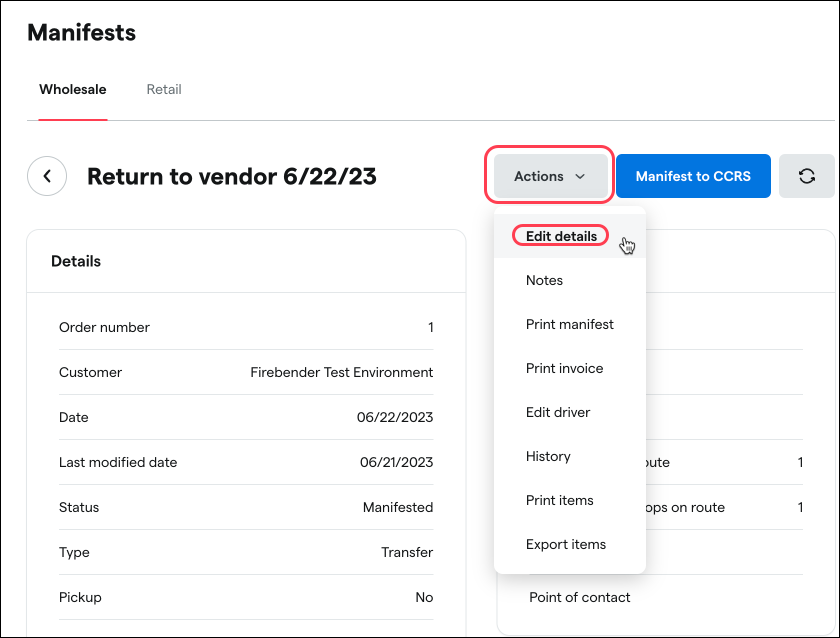Switch to the Retail tab
This screenshot has width=840, height=638.
click(163, 89)
